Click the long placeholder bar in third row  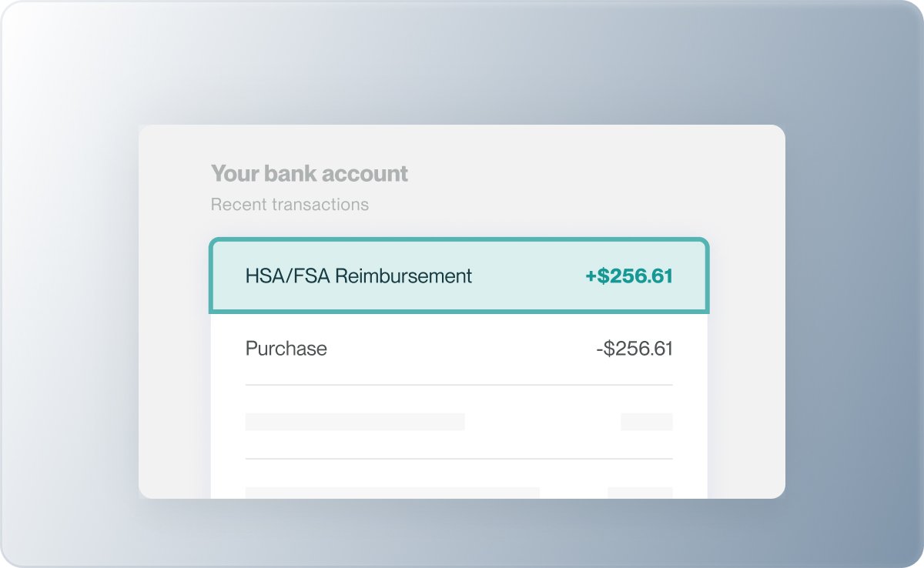354,422
